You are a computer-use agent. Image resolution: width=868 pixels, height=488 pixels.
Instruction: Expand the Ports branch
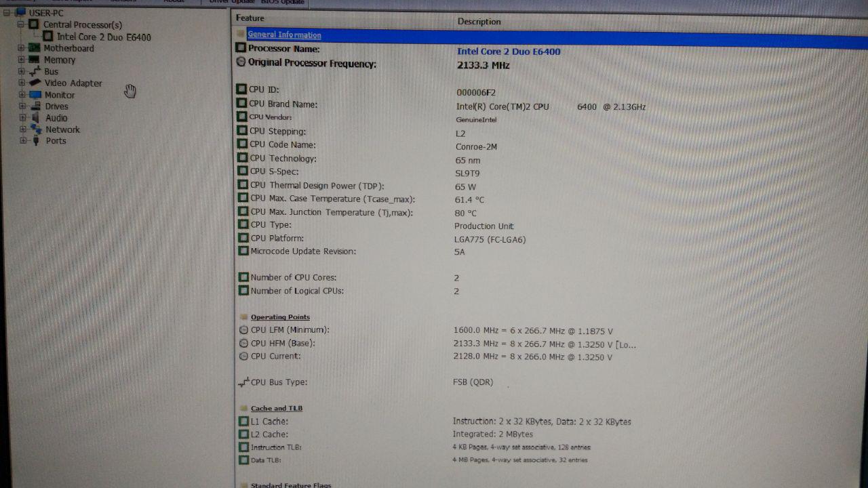pyautogui.click(x=24, y=141)
